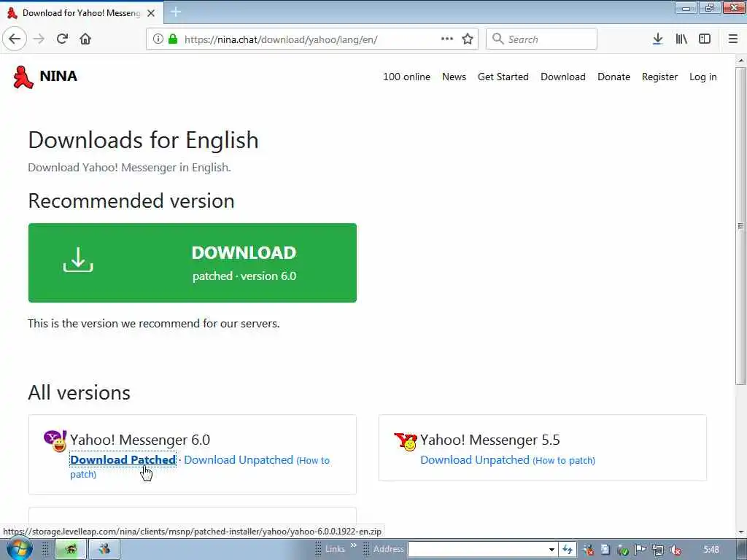Open the Log in nav item
Screen dimensions: 747x560
(703, 77)
